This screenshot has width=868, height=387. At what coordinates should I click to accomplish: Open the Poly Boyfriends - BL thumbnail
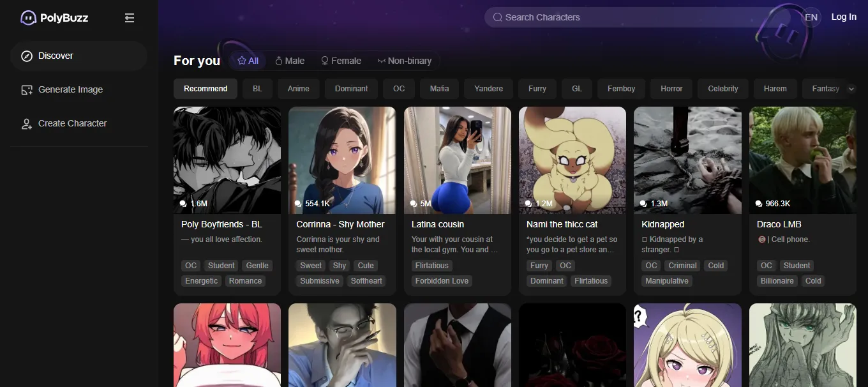(227, 160)
